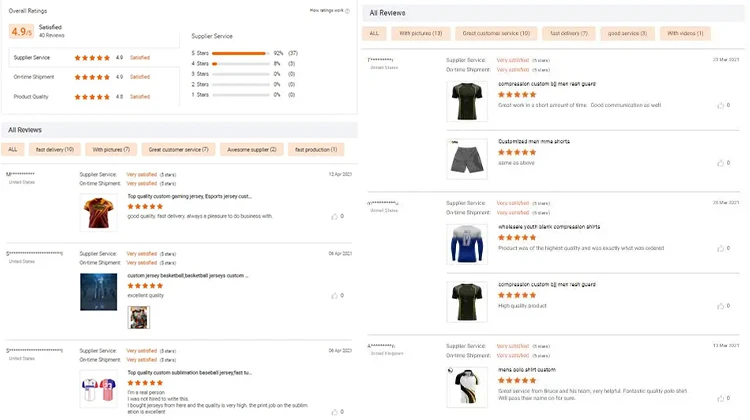Image resolution: width=750 pixels, height=420 pixels.
Task: View the small photo attached to basketball review
Action: point(138,317)
